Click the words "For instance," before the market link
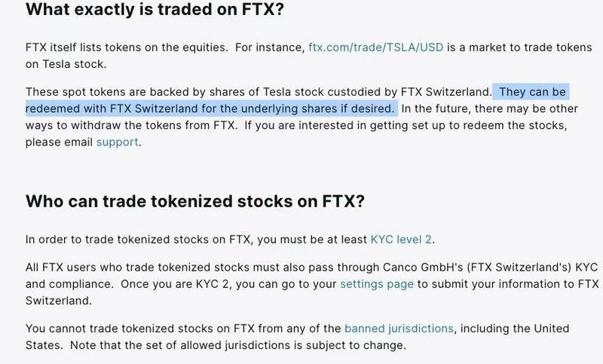603x364 pixels. pyautogui.click(x=269, y=47)
